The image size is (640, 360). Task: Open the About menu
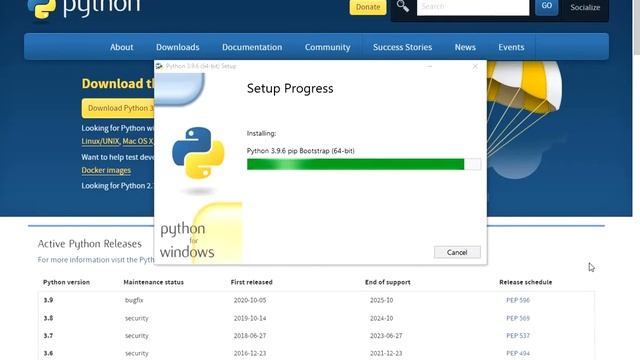pyautogui.click(x=121, y=47)
